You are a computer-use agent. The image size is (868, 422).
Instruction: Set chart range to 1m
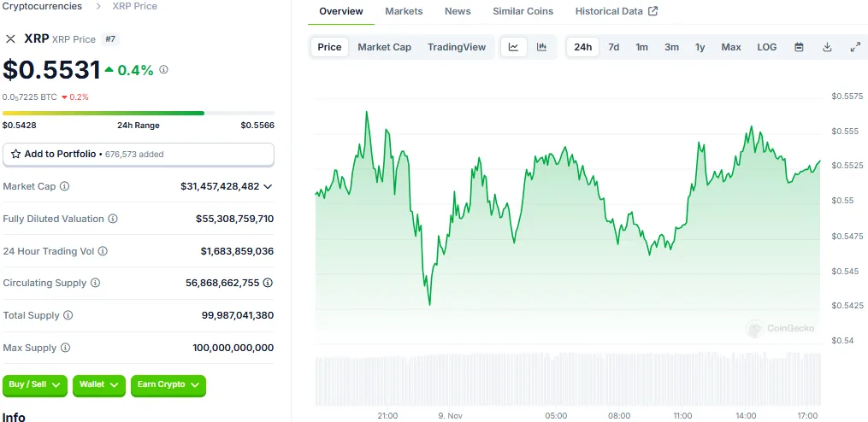(x=641, y=47)
